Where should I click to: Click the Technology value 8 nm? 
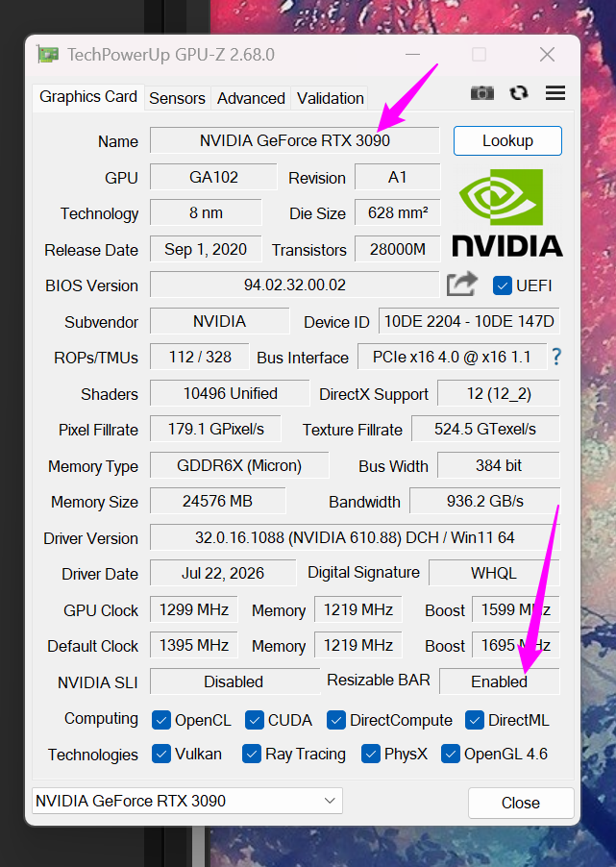206,212
